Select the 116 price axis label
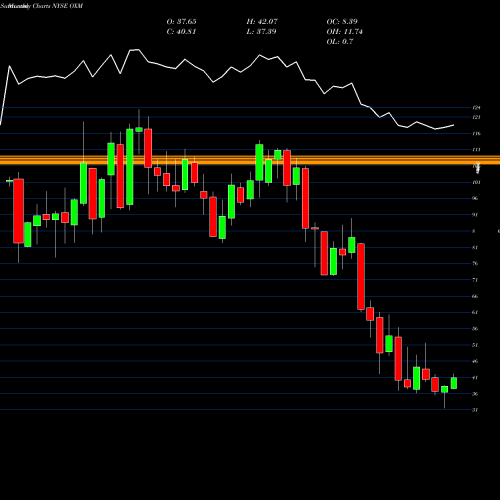This screenshot has width=500, height=500. pos(476,133)
